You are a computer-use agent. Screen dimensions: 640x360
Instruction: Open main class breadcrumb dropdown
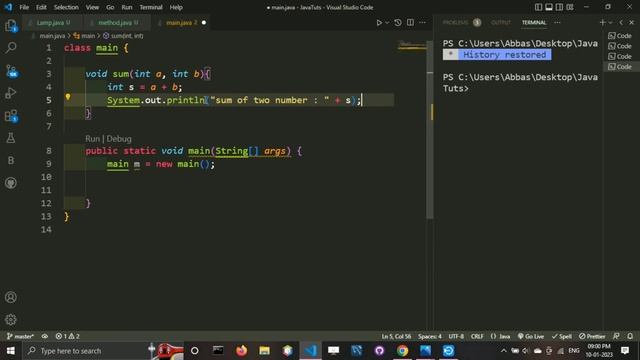point(84,36)
